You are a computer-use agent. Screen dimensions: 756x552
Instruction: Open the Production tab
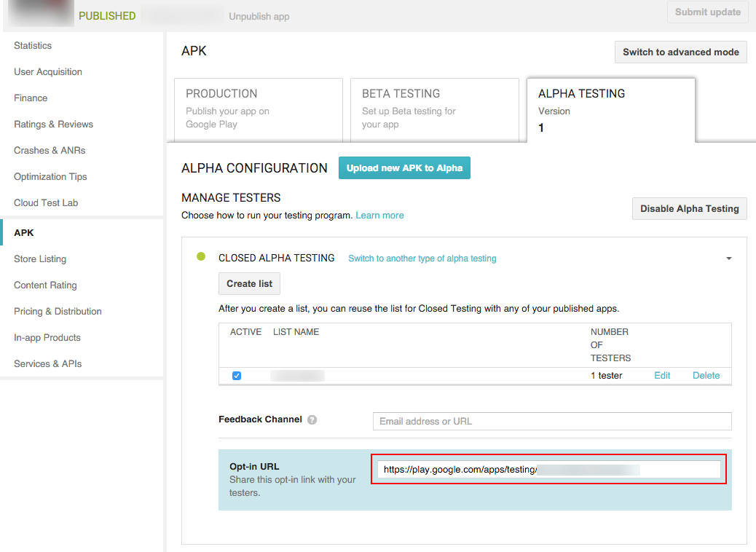click(x=258, y=109)
